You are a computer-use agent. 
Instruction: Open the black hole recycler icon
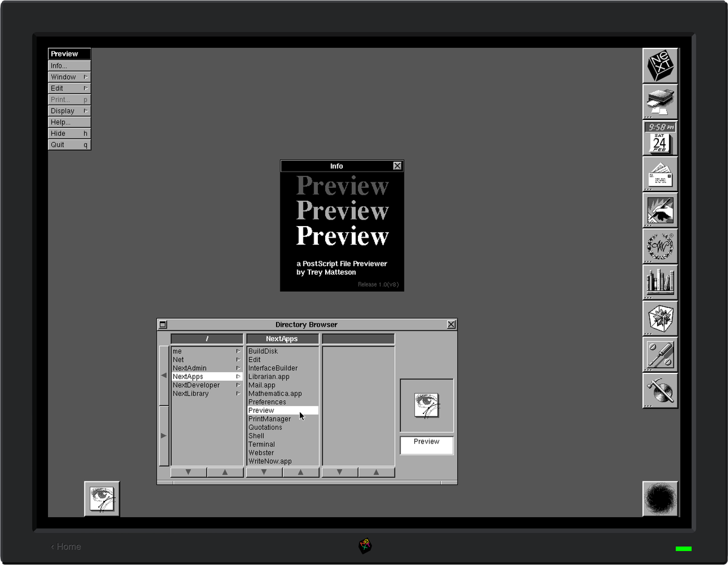(660, 498)
